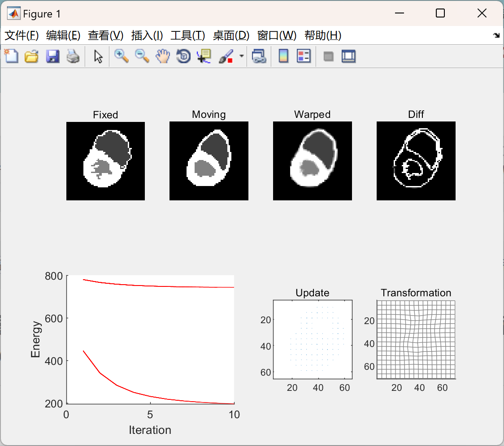Click the Show Plot Tools and Dock icon
Image resolution: width=504 pixels, height=446 pixels.
pos(349,56)
